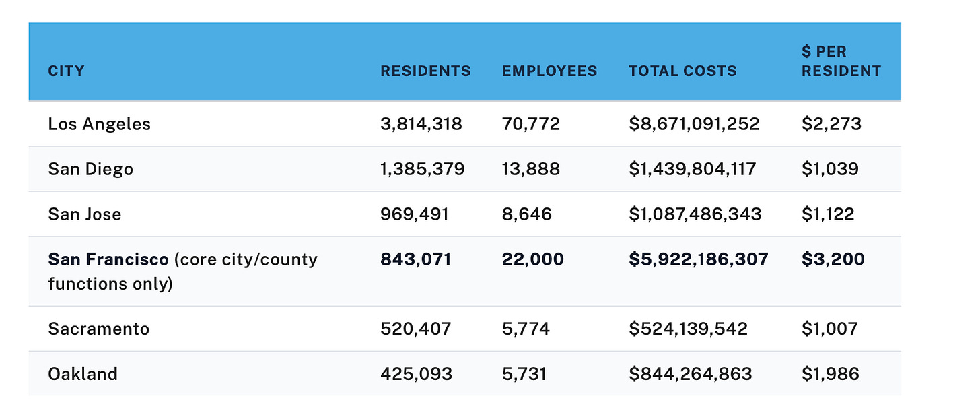Click residents value 520,407
The height and width of the screenshot is (417, 980).
416,329
